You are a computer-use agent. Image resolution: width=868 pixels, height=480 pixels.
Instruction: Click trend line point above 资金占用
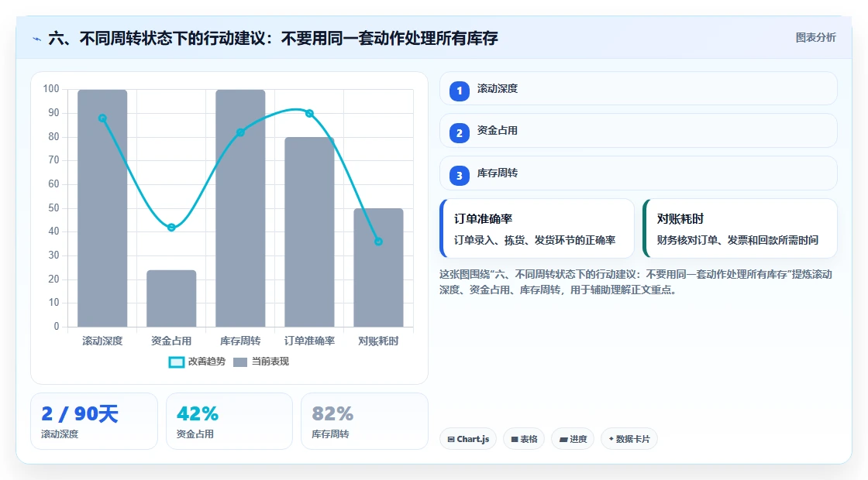pos(171,228)
